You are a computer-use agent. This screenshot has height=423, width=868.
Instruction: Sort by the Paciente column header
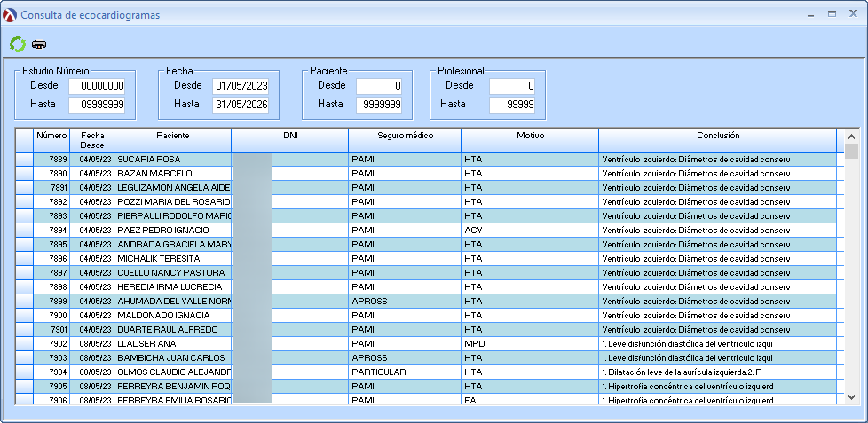pos(173,140)
